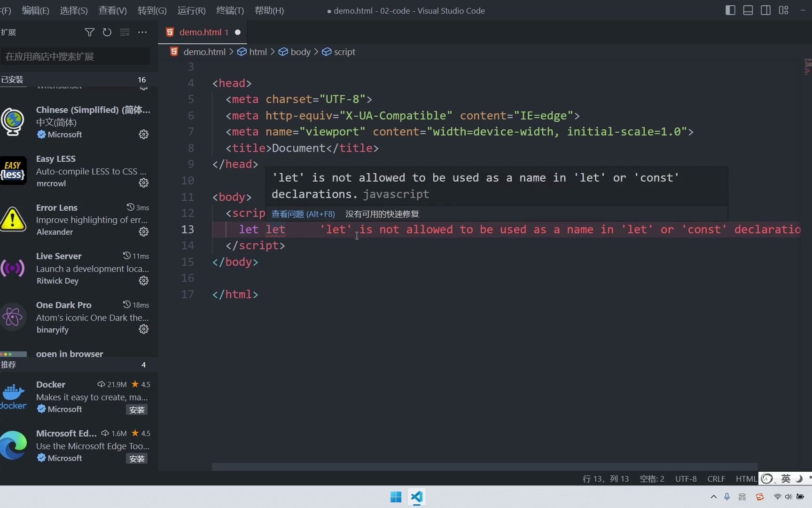Focus the extension marketplace search box
This screenshot has width=812, height=508.
point(75,56)
